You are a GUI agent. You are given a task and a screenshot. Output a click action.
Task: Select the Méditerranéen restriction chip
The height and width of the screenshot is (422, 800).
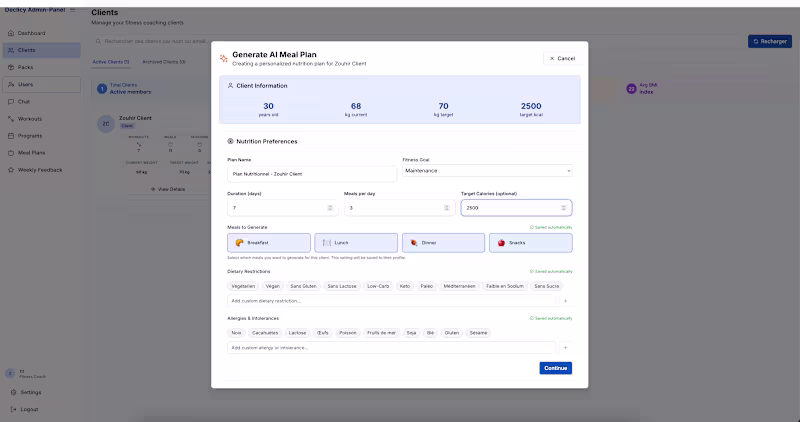pos(459,286)
